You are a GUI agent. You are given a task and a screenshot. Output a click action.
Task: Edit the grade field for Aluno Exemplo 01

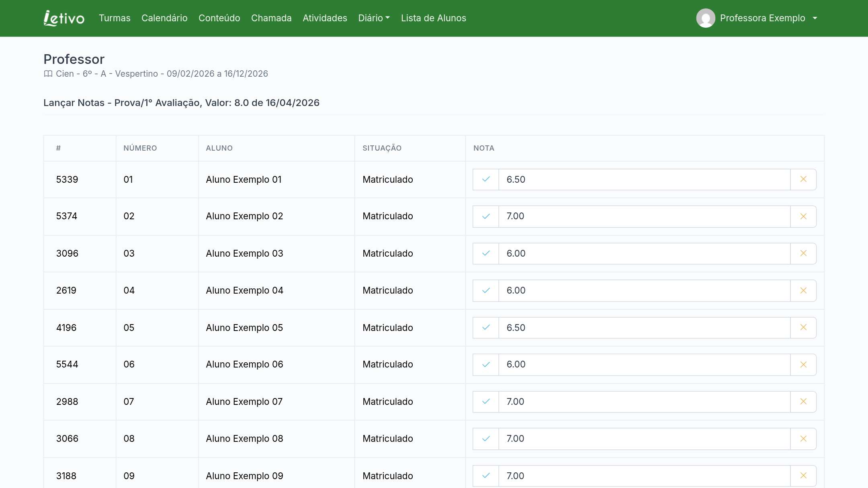pos(645,180)
